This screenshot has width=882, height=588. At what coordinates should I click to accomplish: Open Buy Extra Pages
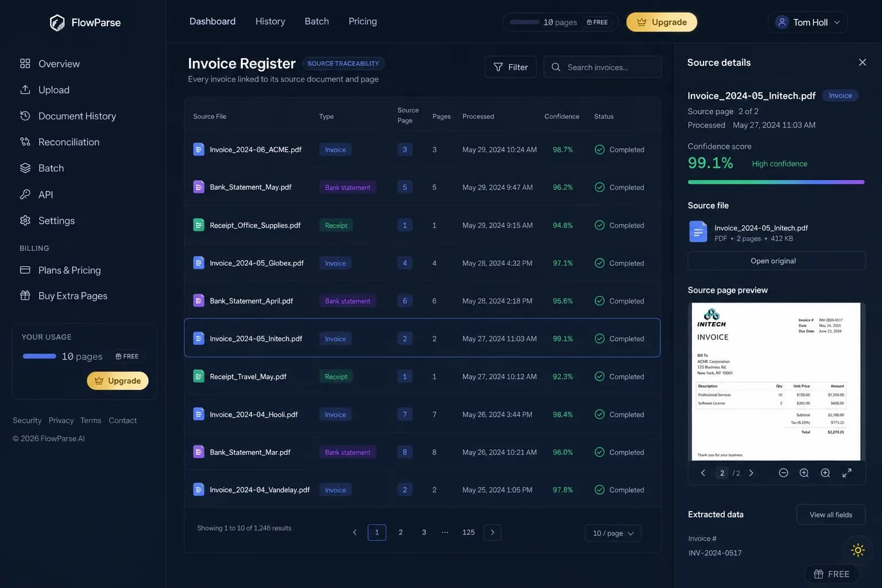(64, 296)
